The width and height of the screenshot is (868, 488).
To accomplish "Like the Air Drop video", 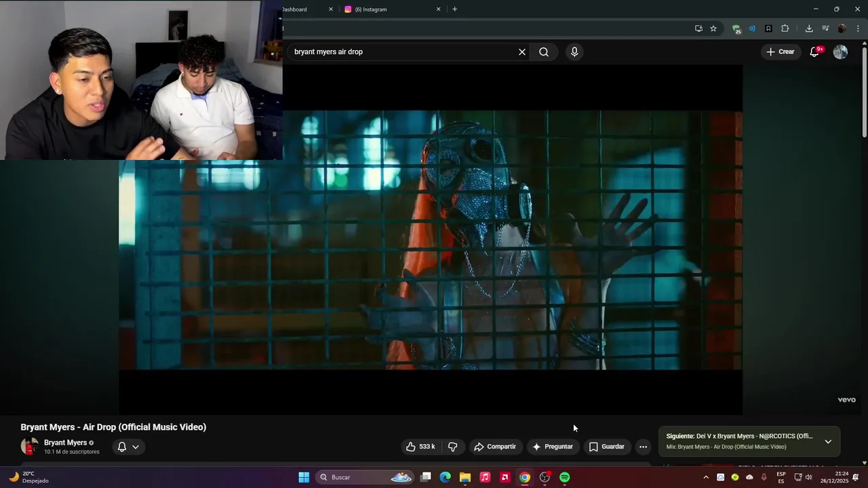I will [x=420, y=447].
